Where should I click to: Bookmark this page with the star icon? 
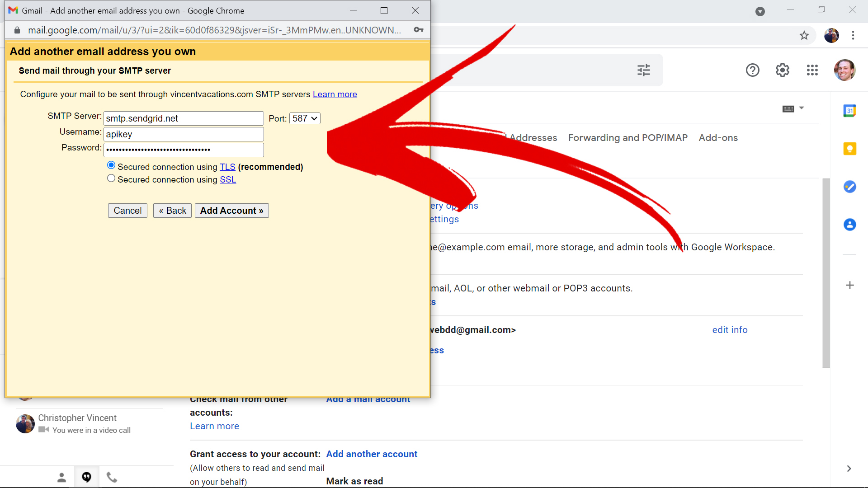click(804, 35)
